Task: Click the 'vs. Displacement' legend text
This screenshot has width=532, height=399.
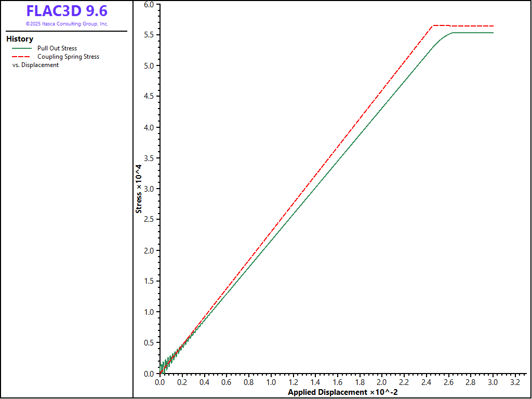Action: coord(35,65)
